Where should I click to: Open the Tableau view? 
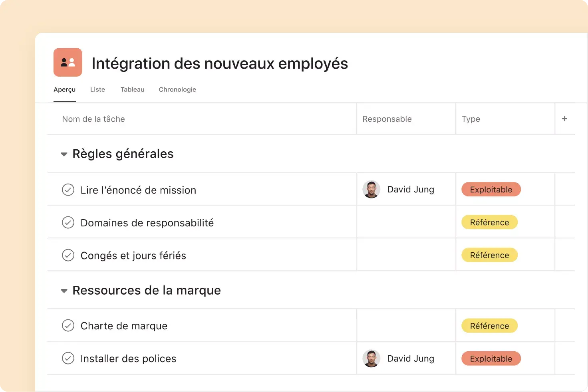[x=132, y=89]
